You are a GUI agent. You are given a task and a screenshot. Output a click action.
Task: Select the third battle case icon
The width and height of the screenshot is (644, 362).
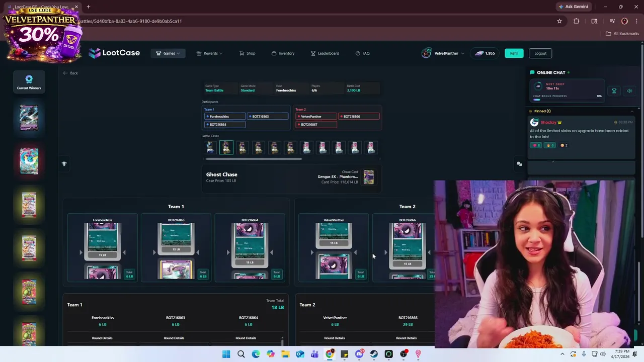point(243,147)
